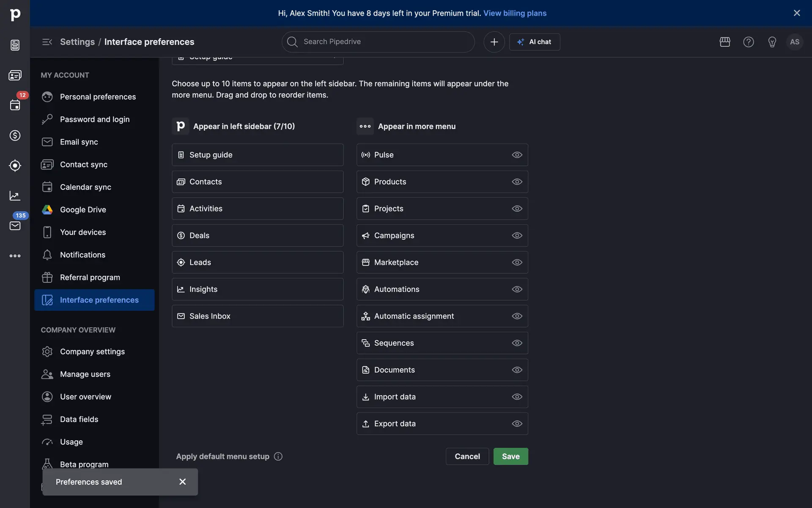Open Marketplace icon in top bar
Screen dimensions: 812x508
(x=725, y=42)
